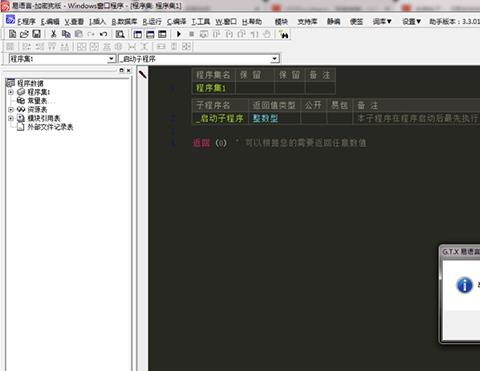
Task: Run the program with the play icon
Action: (179, 34)
